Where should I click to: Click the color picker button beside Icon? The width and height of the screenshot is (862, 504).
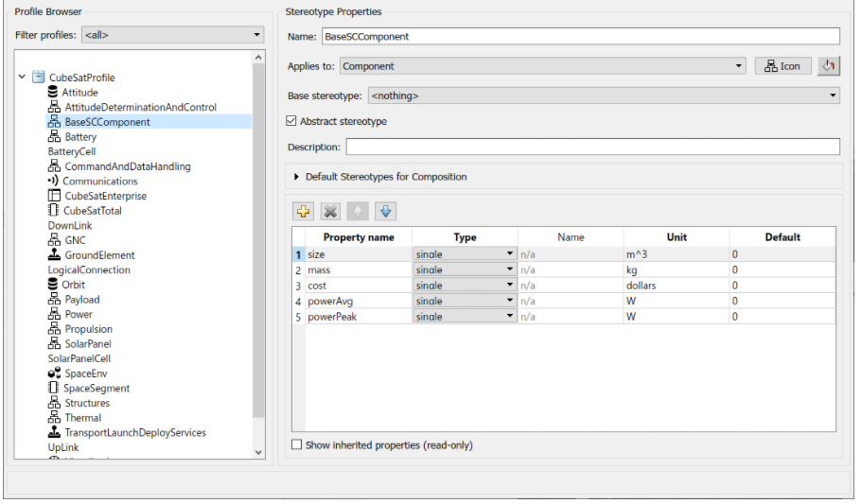click(x=828, y=66)
